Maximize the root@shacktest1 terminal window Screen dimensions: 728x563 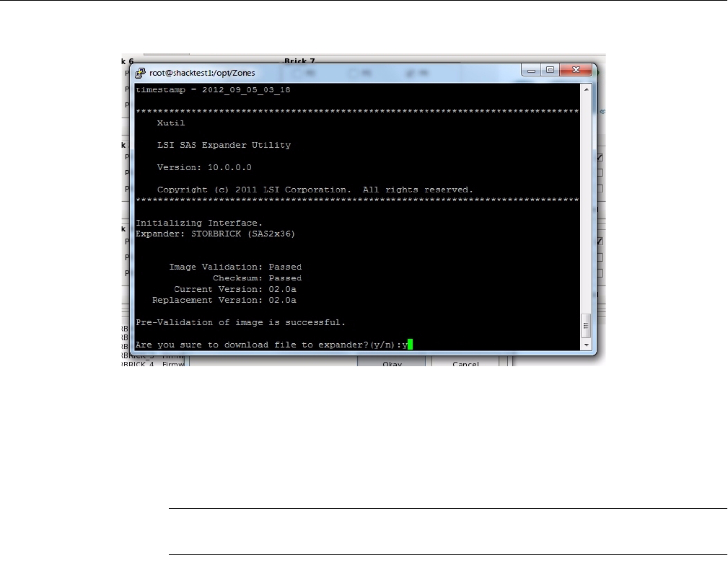pyautogui.click(x=551, y=70)
